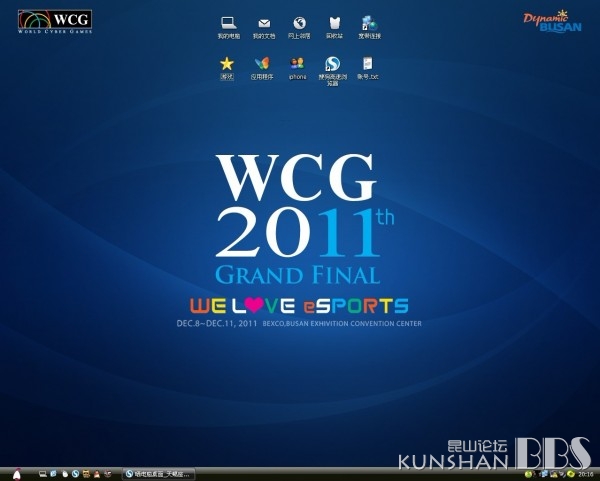Image resolution: width=600 pixels, height=481 pixels.
Task: Open the iphone two-people desktop icon
Action: coord(297,69)
